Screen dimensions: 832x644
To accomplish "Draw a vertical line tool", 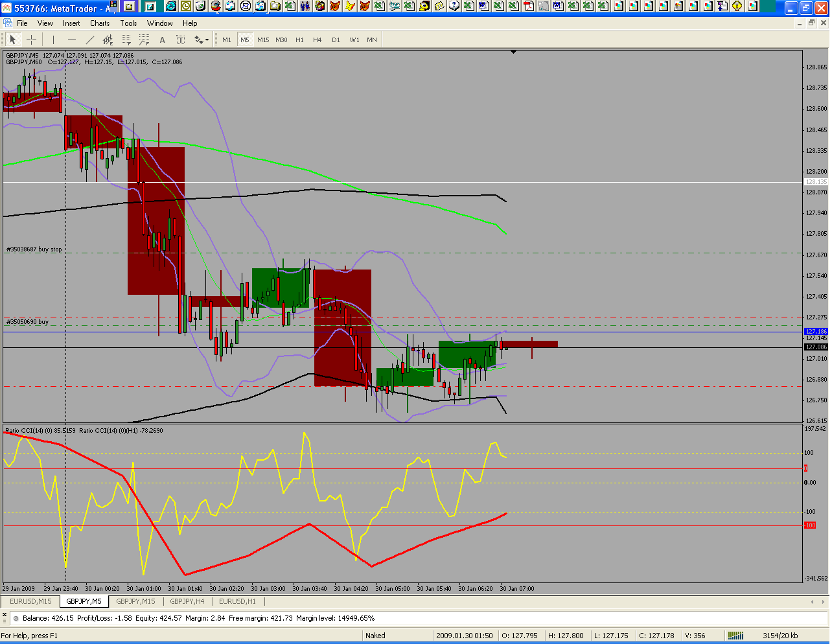I will [53, 40].
